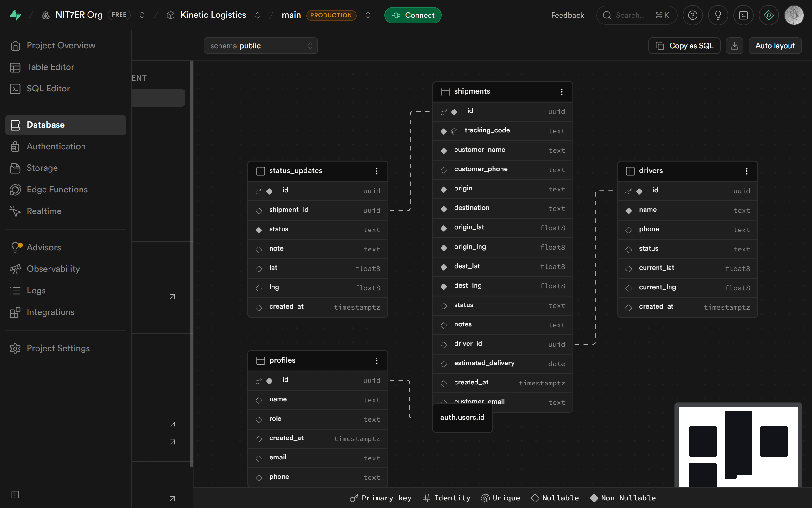Open shipments table options menu
The image size is (812, 508).
(x=562, y=92)
